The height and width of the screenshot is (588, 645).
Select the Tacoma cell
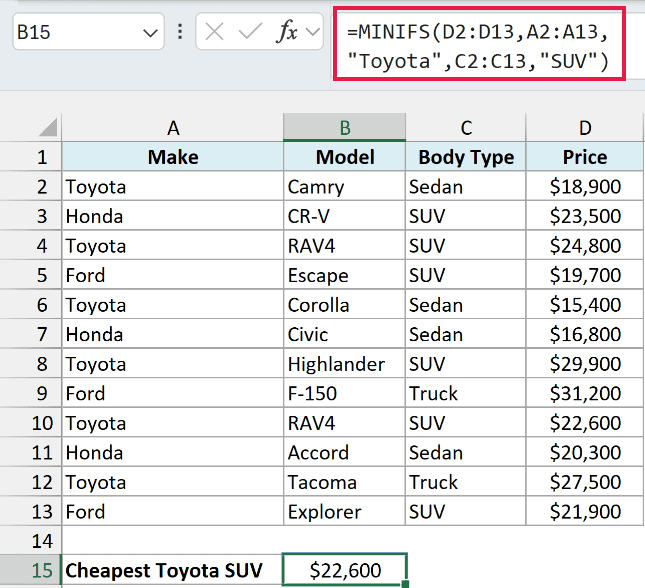[345, 481]
